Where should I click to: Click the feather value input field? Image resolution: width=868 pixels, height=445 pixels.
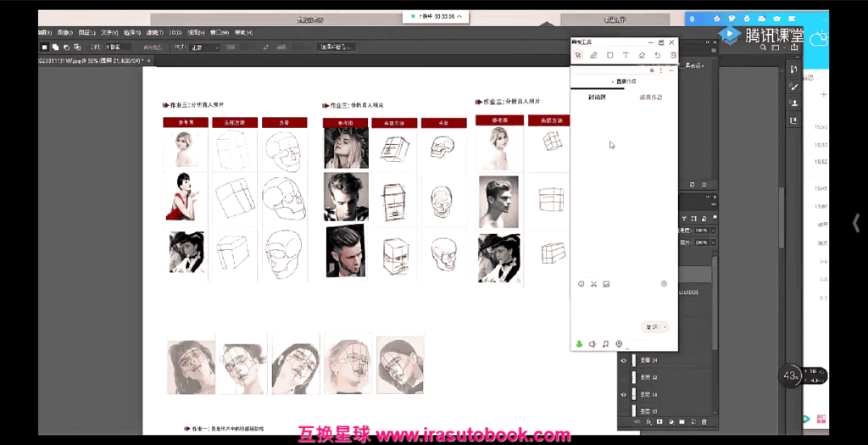pos(119,47)
